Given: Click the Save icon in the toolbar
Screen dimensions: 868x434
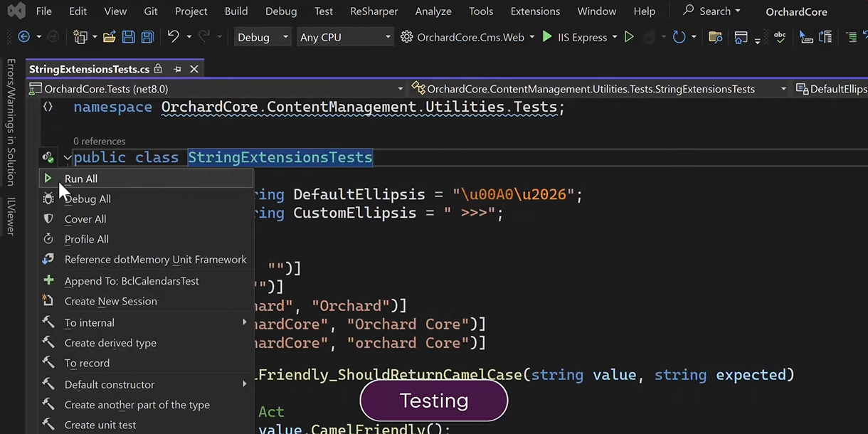Looking at the screenshot, I should pos(129,37).
